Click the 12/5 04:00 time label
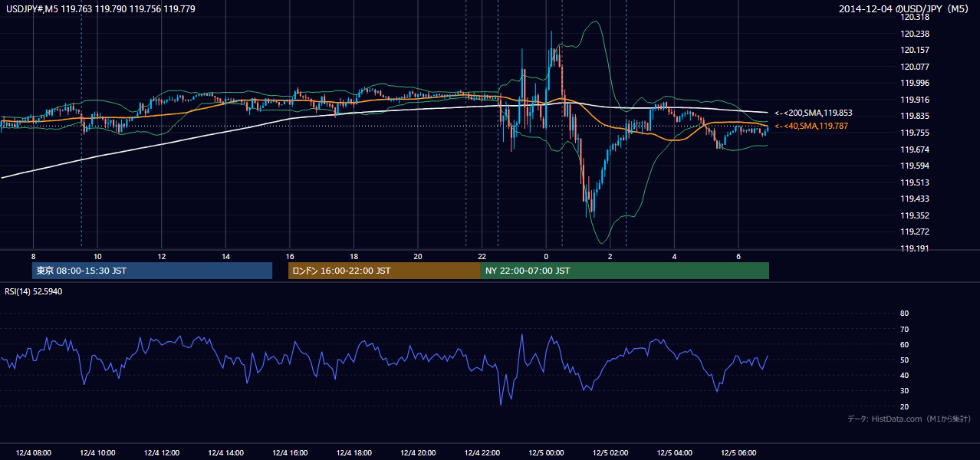Viewport: 980px width, 460px height. pos(673,453)
